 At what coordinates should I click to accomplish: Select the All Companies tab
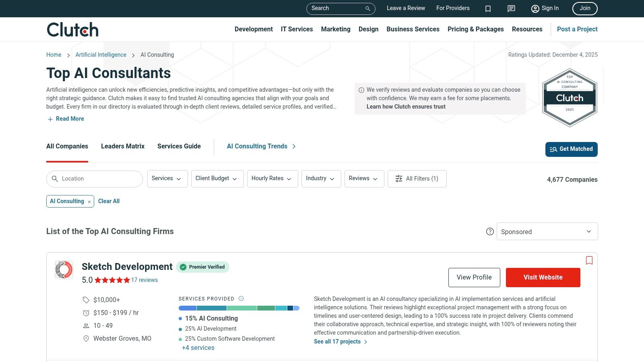click(67, 146)
